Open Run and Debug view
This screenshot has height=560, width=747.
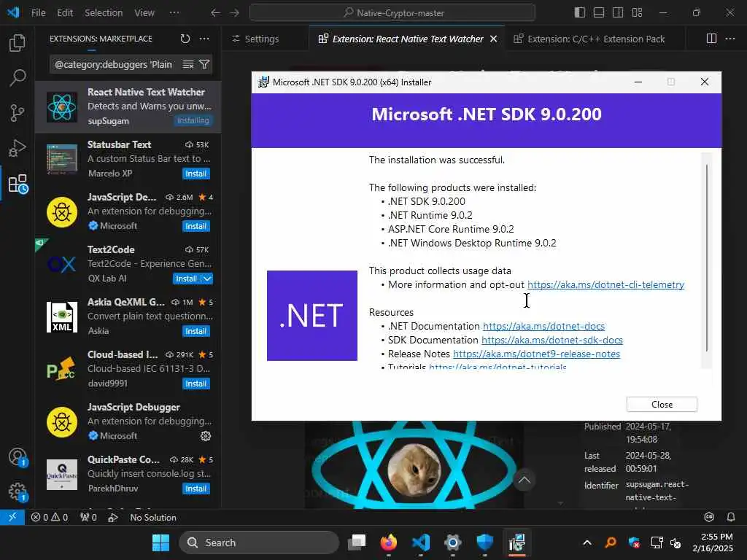pyautogui.click(x=18, y=148)
